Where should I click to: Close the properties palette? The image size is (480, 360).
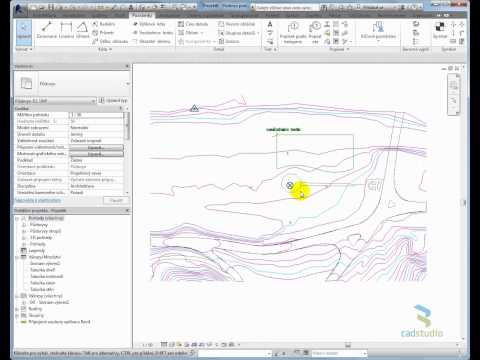[127, 66]
